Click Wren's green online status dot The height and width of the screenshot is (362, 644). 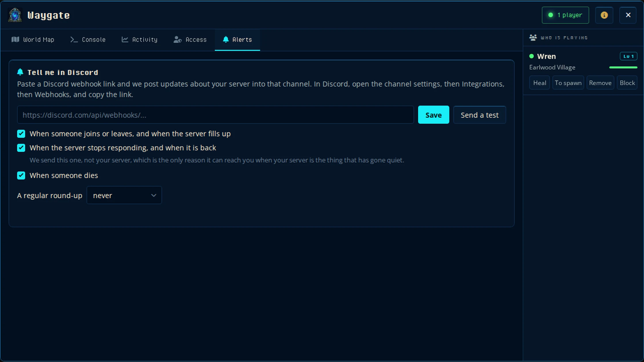click(532, 56)
